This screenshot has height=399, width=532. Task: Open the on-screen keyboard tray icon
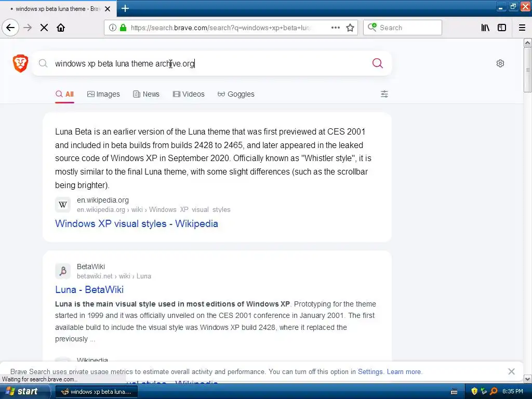pos(454,392)
